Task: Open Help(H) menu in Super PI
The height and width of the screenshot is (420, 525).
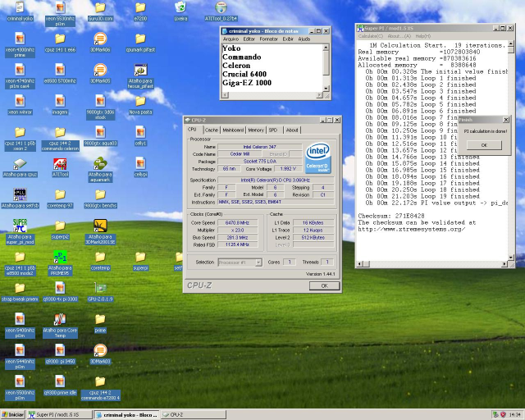Action: click(423, 36)
